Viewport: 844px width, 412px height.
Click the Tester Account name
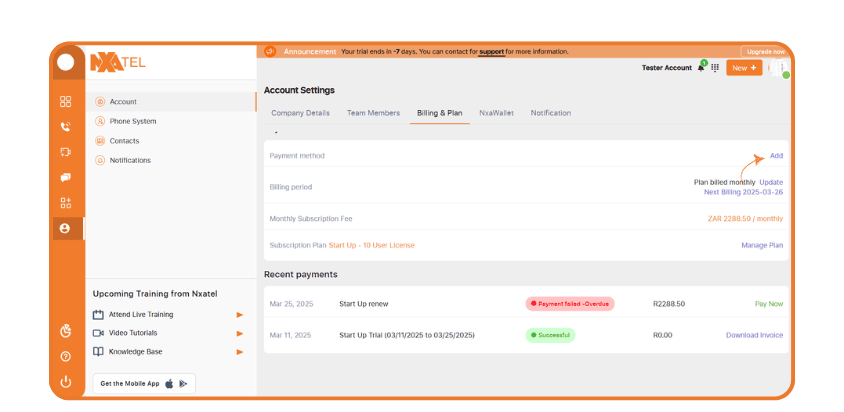pos(666,68)
